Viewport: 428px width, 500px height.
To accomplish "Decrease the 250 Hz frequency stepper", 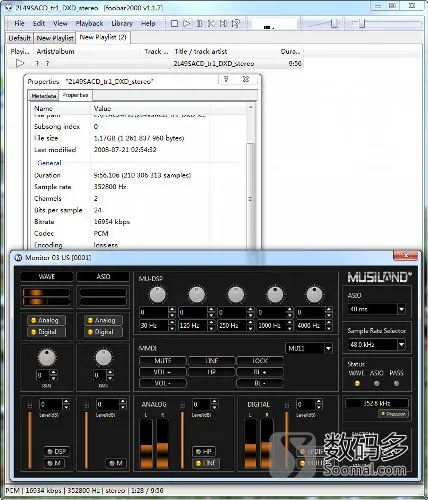I will 250,328.
